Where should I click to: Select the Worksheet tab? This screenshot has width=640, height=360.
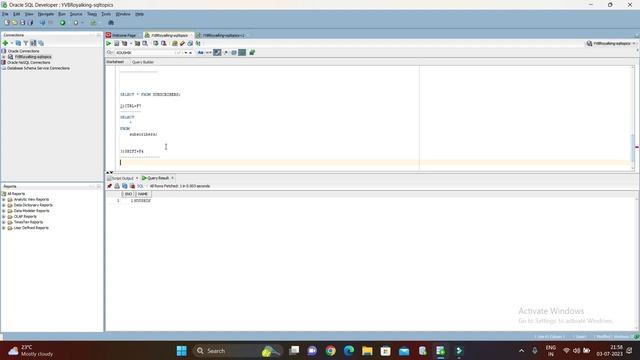[115, 62]
